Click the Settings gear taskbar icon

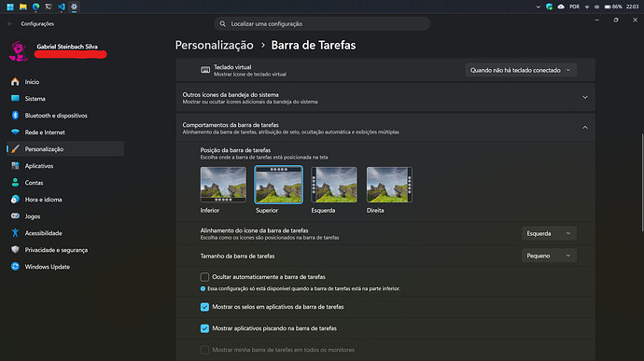click(x=74, y=7)
